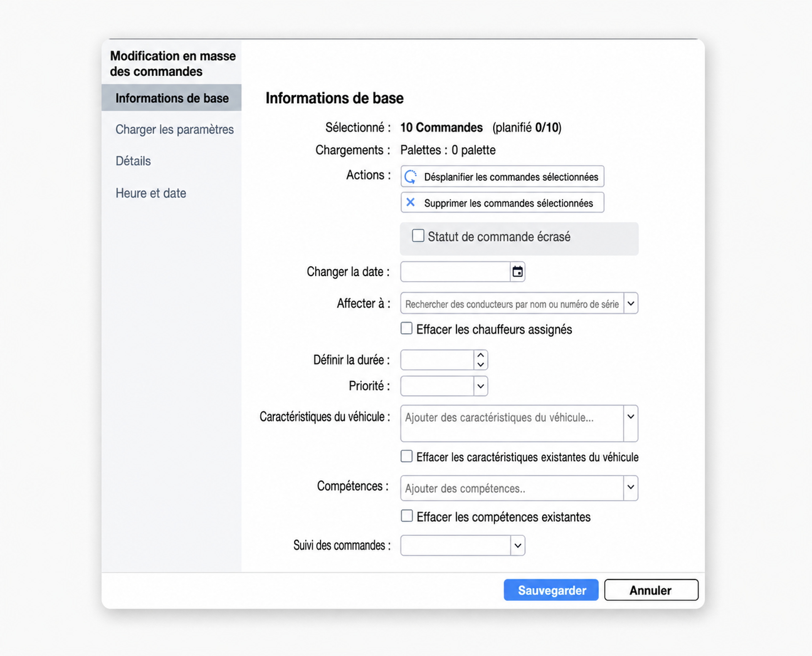The image size is (812, 656).
Task: Open the Suivi des commandes dropdown
Action: (518, 546)
